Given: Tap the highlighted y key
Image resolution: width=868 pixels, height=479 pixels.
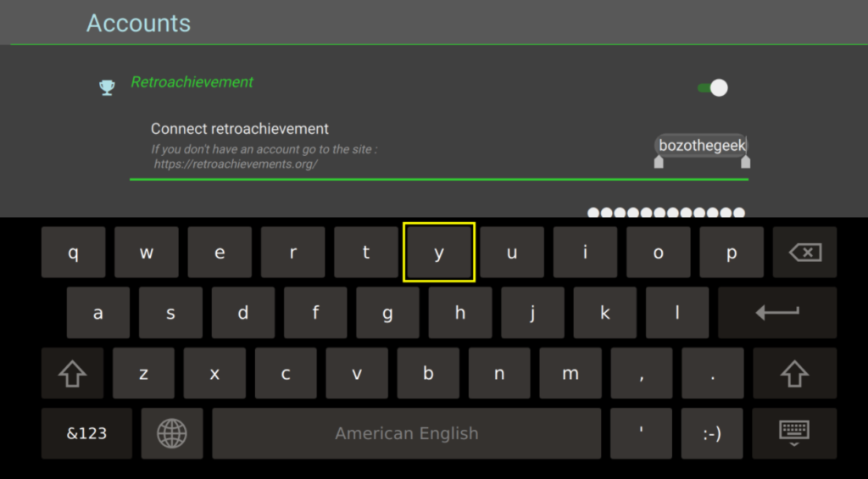Looking at the screenshot, I should (x=439, y=253).
